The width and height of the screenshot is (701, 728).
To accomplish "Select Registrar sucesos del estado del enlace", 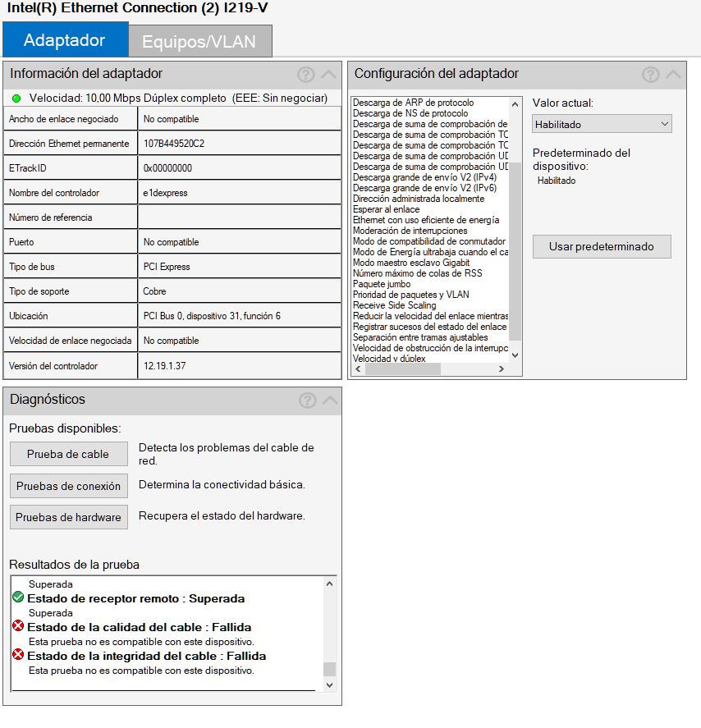I will (429, 327).
